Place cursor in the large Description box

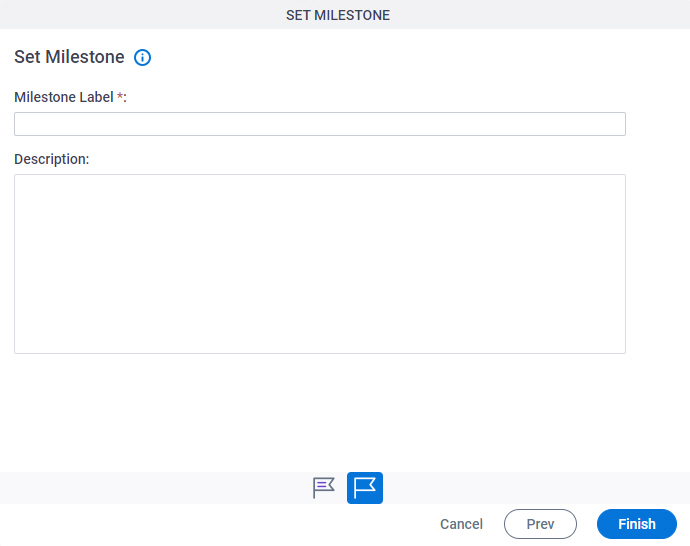coord(320,264)
